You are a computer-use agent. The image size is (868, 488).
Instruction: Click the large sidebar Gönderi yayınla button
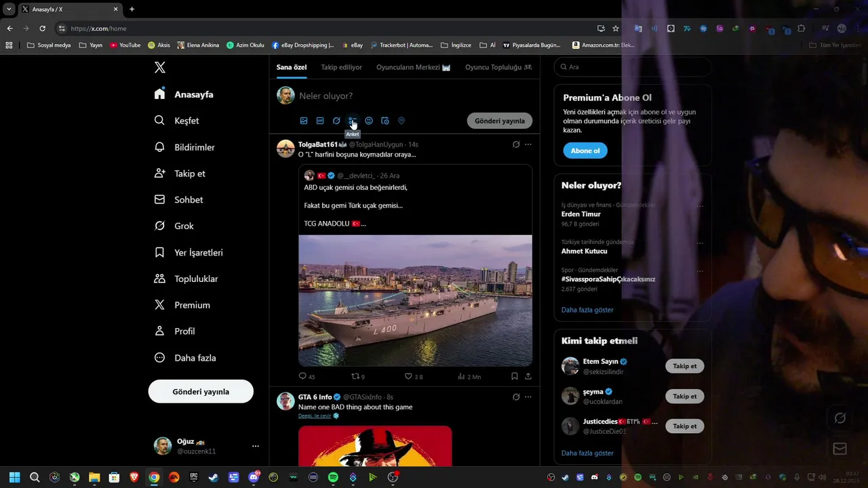click(x=201, y=392)
